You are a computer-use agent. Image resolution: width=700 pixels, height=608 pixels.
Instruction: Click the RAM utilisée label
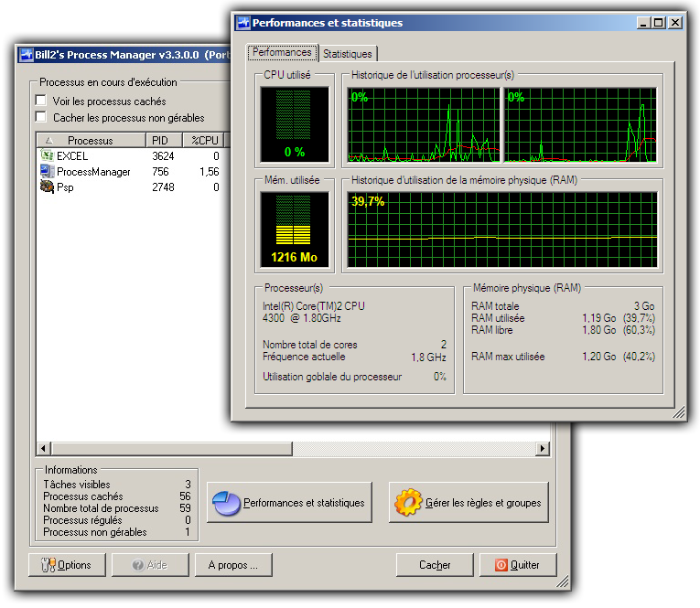(x=498, y=318)
